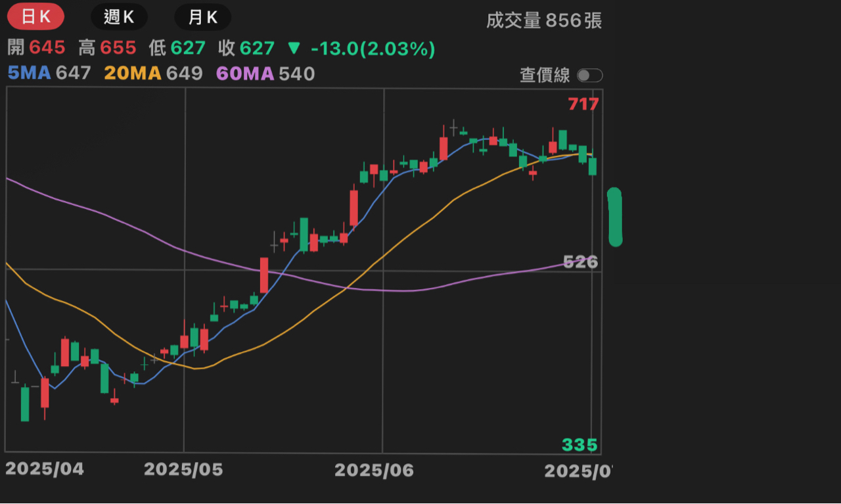Screen dimensions: 841x504
Task: Click the 2025/04 date axis label
Action: point(45,469)
